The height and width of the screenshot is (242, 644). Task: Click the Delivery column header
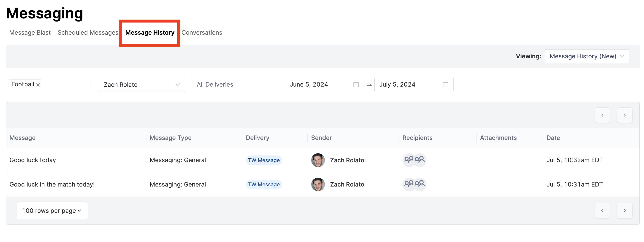point(257,138)
